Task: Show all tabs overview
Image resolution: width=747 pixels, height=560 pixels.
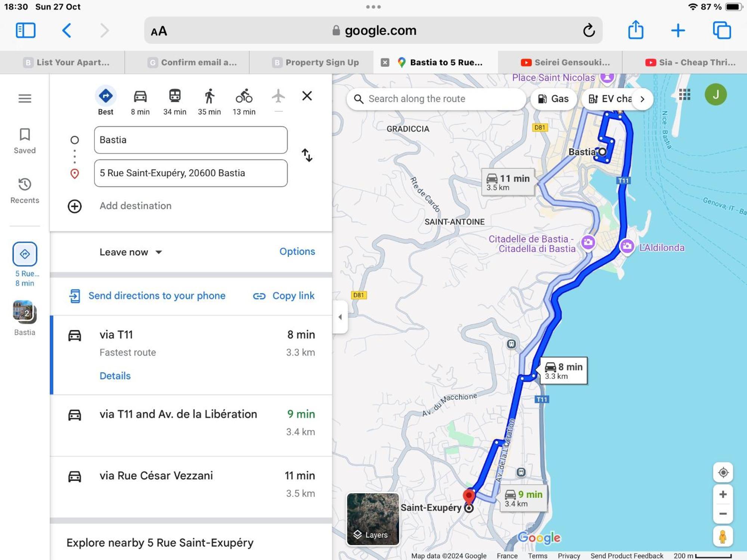Action: [x=722, y=30]
